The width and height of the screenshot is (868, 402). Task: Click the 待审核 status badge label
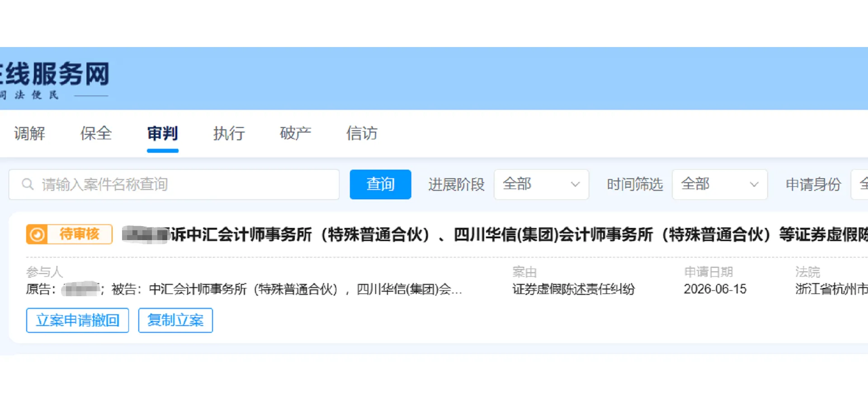[x=80, y=234]
